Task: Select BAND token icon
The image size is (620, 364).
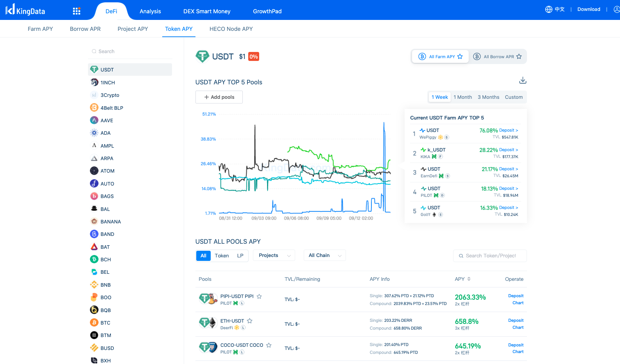Action: (x=94, y=234)
